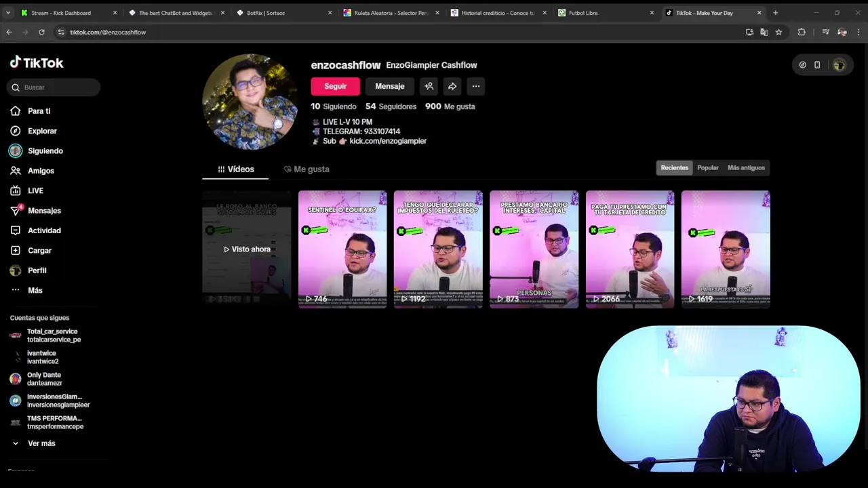Sort videos by Más antiguos

pyautogui.click(x=746, y=167)
